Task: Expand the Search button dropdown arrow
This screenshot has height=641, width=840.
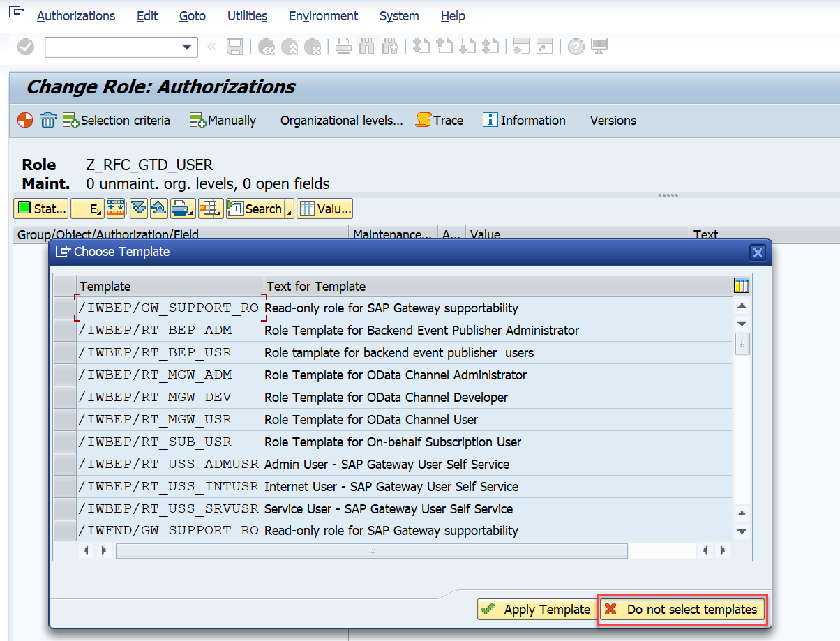Action: [289, 211]
